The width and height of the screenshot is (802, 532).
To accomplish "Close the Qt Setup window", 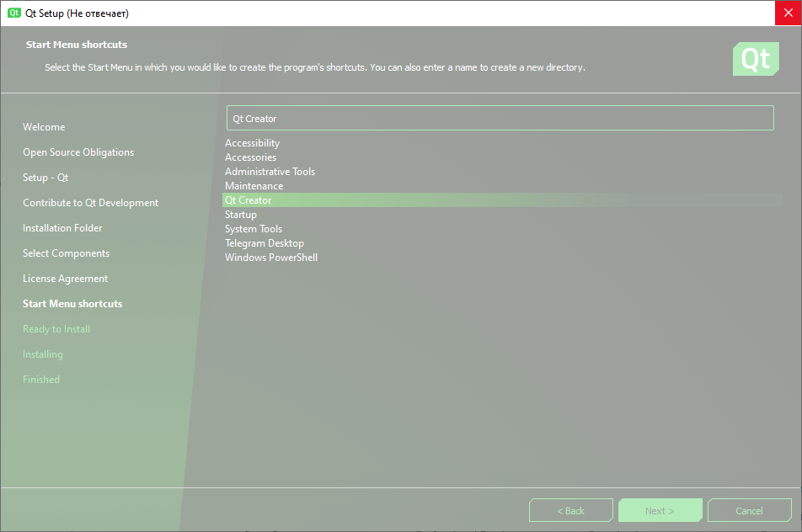I will pyautogui.click(x=788, y=13).
